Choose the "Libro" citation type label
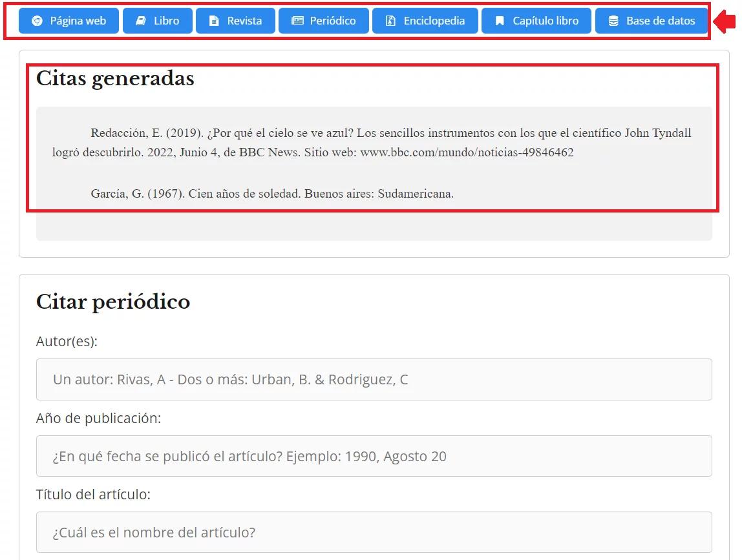The width and height of the screenshot is (742, 560). coord(166,21)
